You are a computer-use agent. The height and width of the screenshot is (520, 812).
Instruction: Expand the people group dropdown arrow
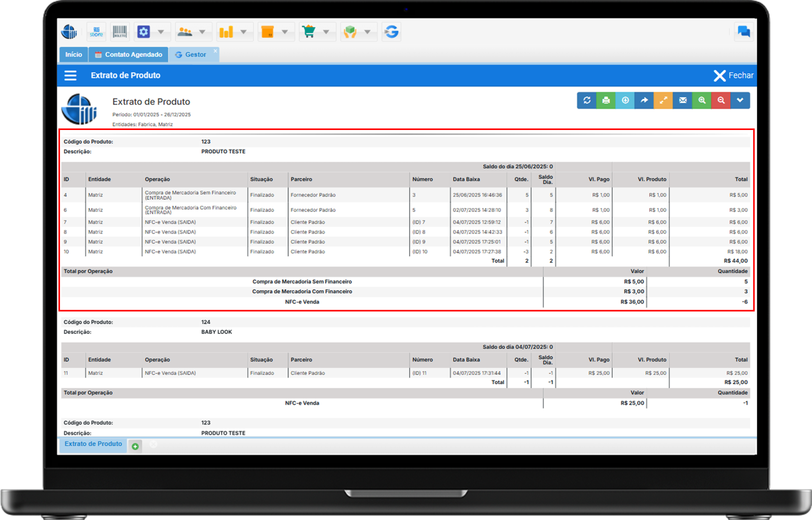coord(202,32)
